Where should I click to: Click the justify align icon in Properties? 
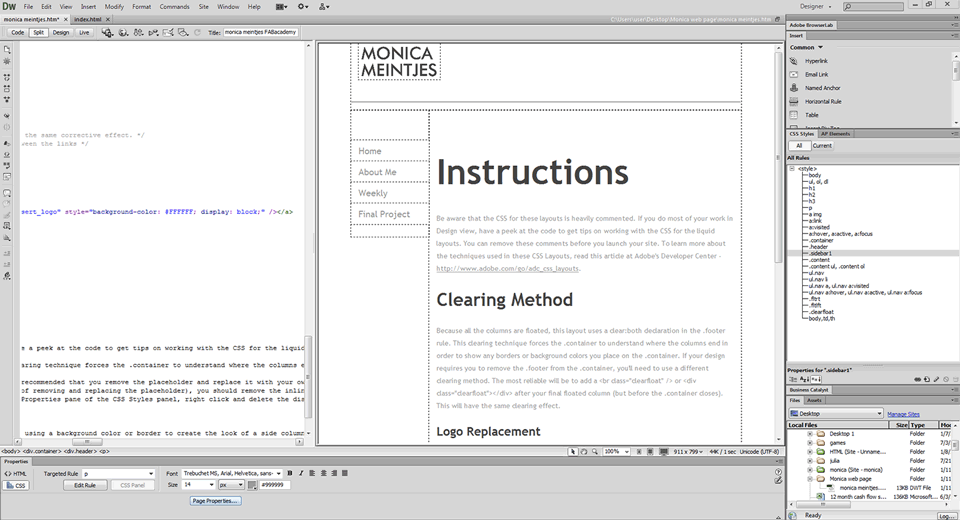click(x=345, y=473)
